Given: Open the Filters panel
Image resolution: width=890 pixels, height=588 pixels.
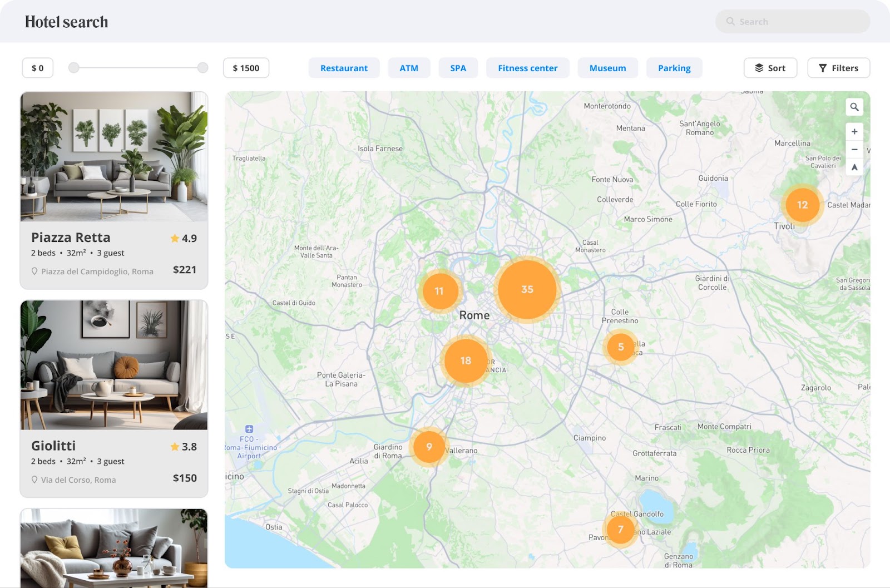Looking at the screenshot, I should click(839, 68).
